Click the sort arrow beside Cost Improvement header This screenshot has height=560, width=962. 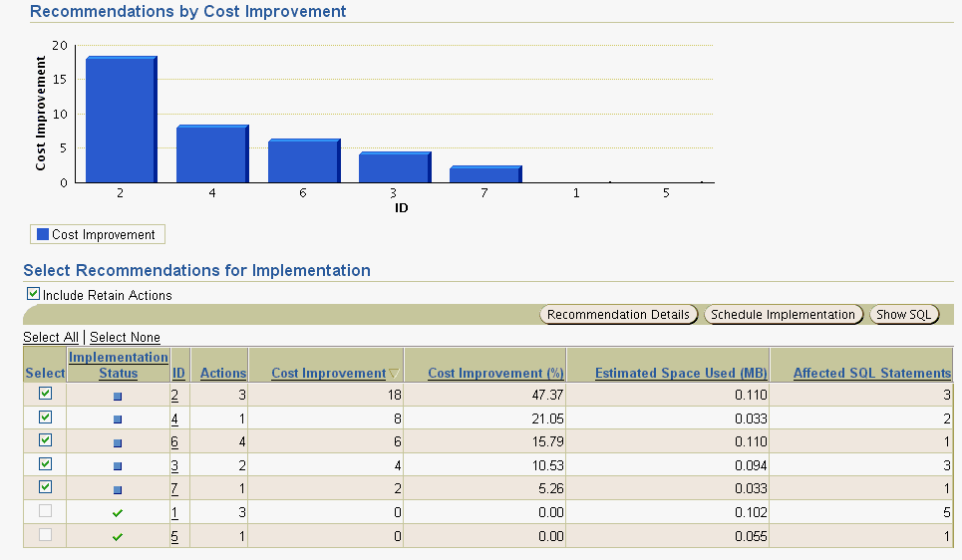(394, 374)
